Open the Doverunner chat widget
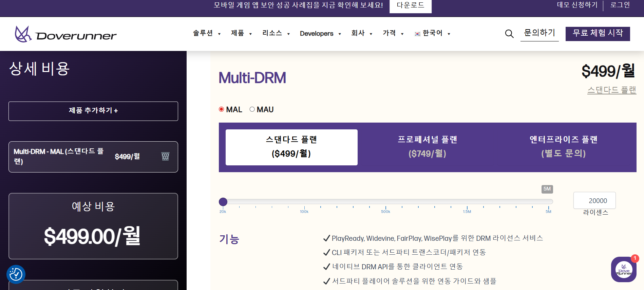 (x=623, y=270)
